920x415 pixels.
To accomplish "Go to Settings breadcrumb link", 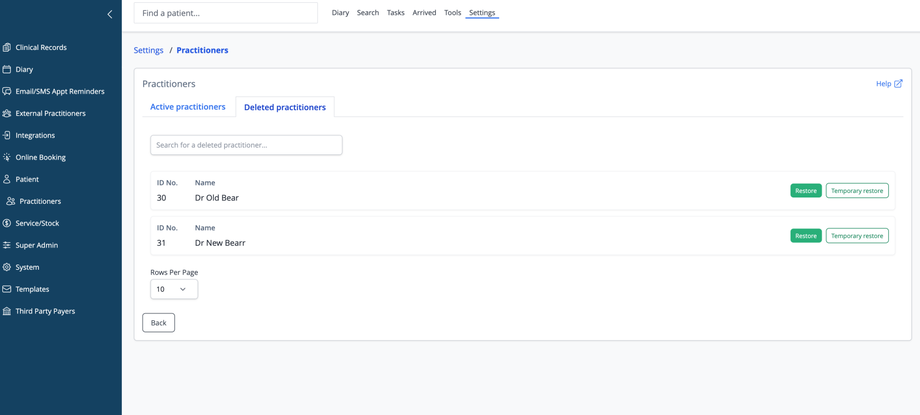I will click(148, 50).
